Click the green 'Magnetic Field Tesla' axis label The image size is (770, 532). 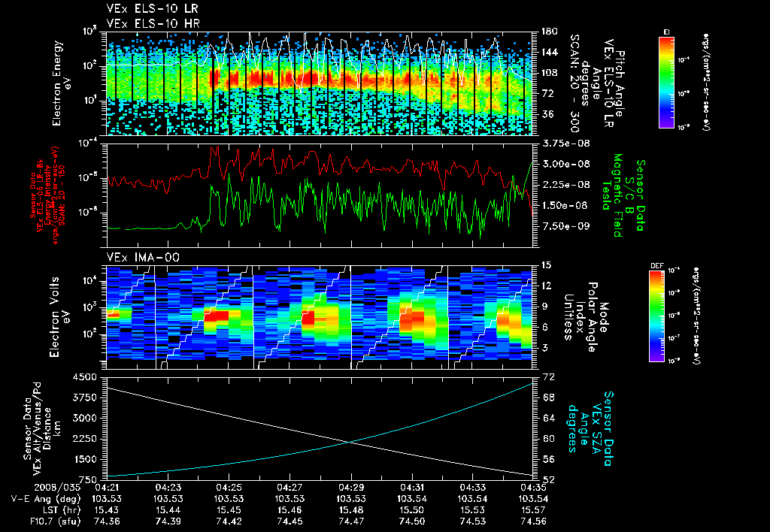(x=612, y=195)
